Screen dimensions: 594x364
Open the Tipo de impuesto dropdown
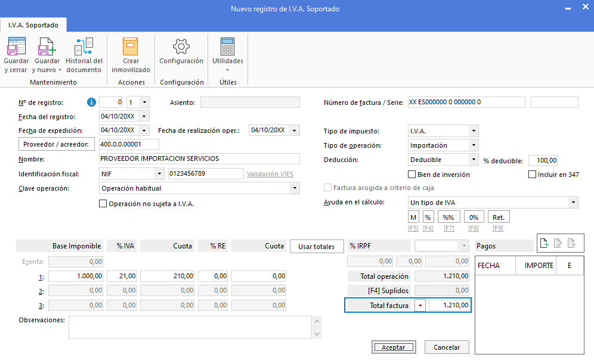click(x=474, y=131)
